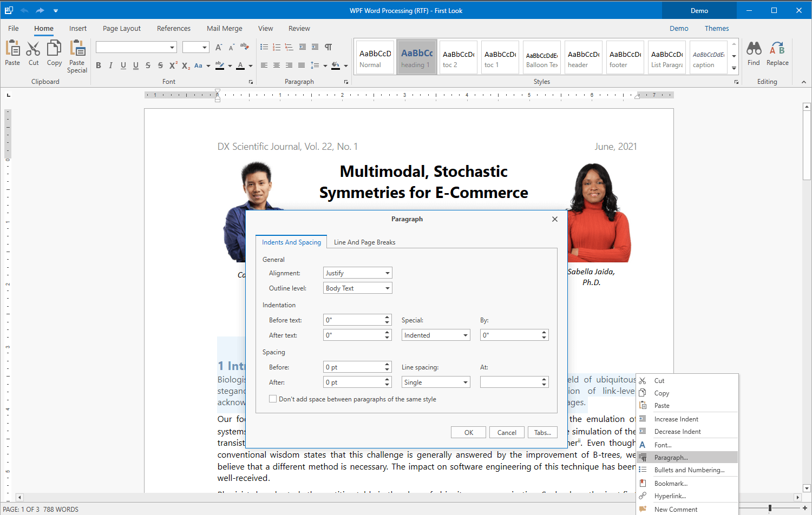The height and width of the screenshot is (515, 812).
Task: Click the Tabs... button in the dialog
Action: (x=542, y=433)
